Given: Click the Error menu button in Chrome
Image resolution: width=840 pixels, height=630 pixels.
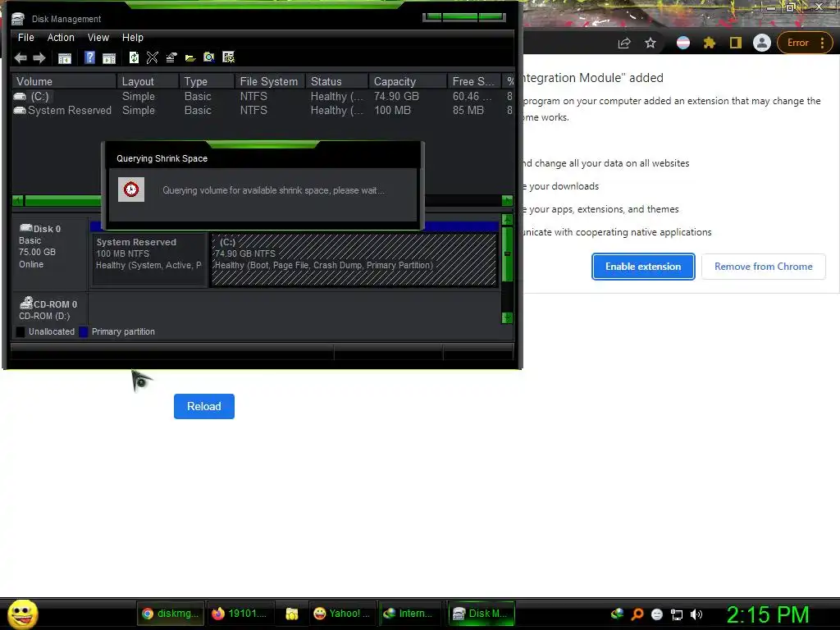Looking at the screenshot, I should coord(805,43).
